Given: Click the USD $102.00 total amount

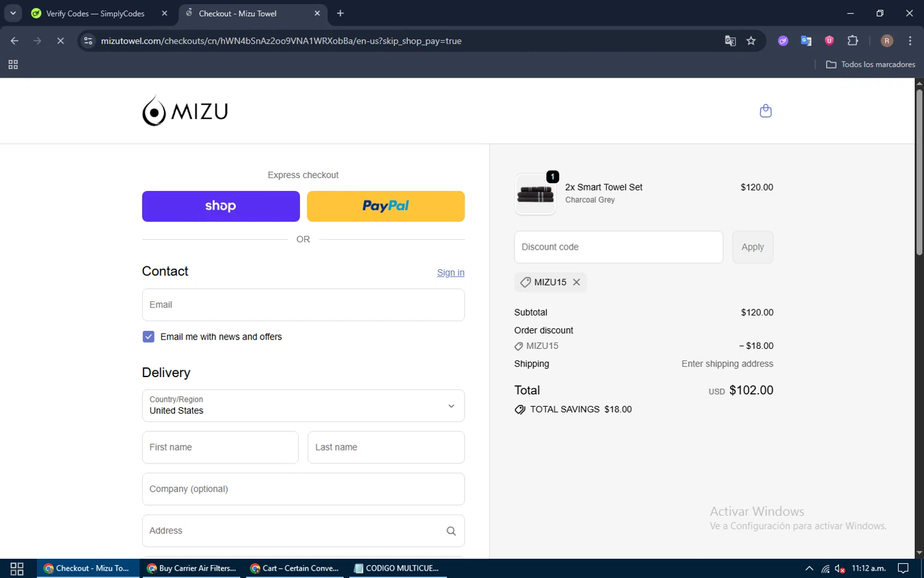Looking at the screenshot, I should point(741,391).
